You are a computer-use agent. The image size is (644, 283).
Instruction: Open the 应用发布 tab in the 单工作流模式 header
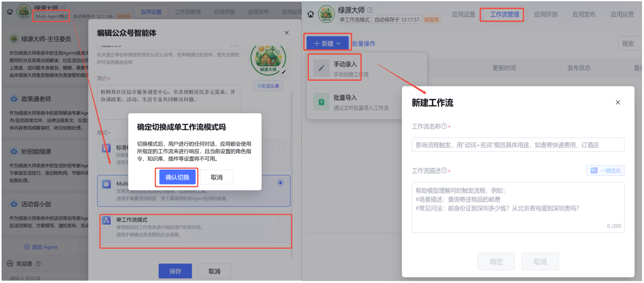[x=584, y=15]
